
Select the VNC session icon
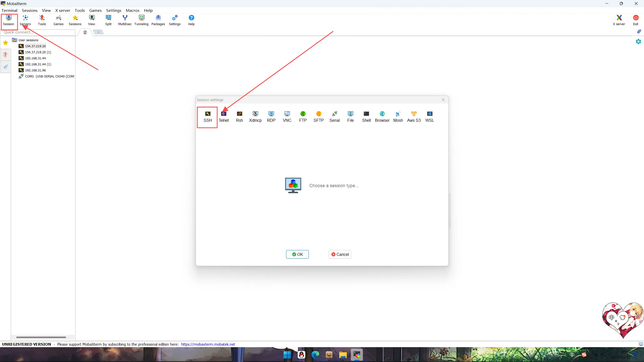(287, 117)
